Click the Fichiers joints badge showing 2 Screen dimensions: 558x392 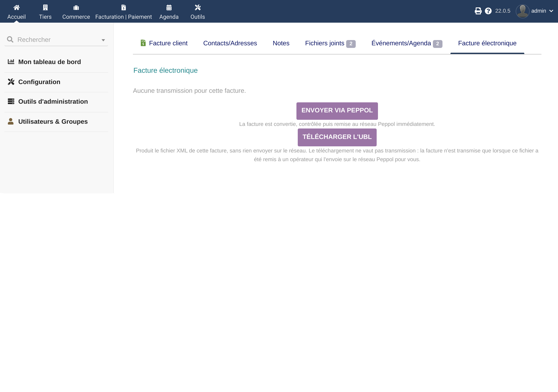[351, 44]
